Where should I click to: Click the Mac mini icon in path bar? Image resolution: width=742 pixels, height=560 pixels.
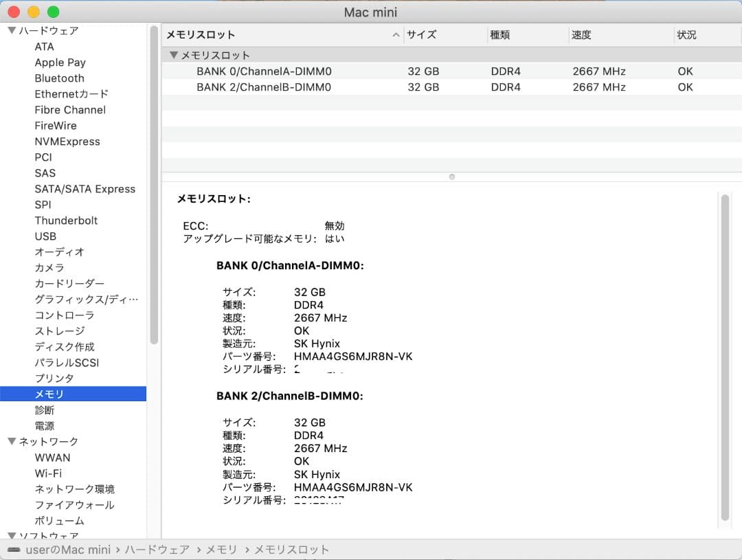point(14,550)
